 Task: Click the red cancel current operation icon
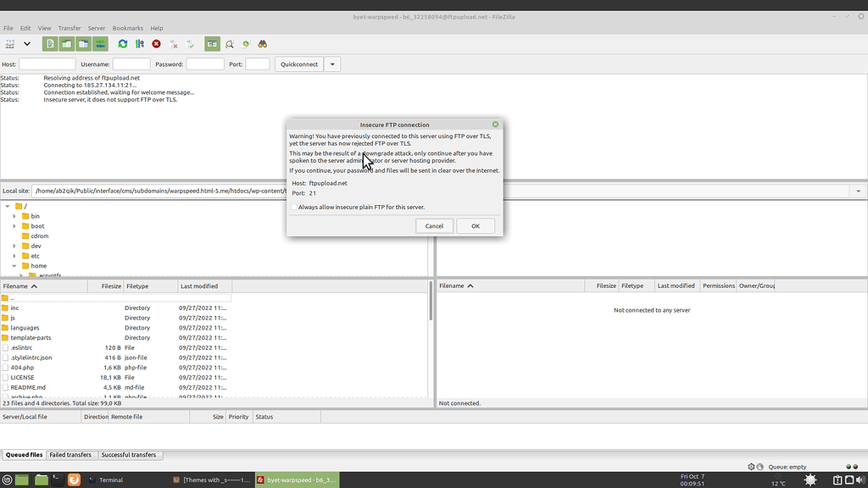pos(157,43)
